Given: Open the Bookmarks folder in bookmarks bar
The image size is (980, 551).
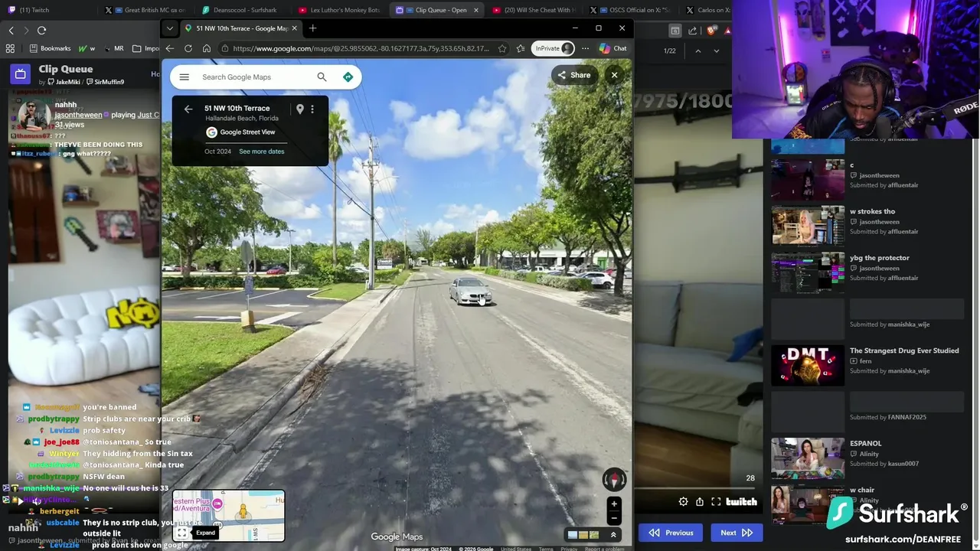Looking at the screenshot, I should (x=51, y=48).
